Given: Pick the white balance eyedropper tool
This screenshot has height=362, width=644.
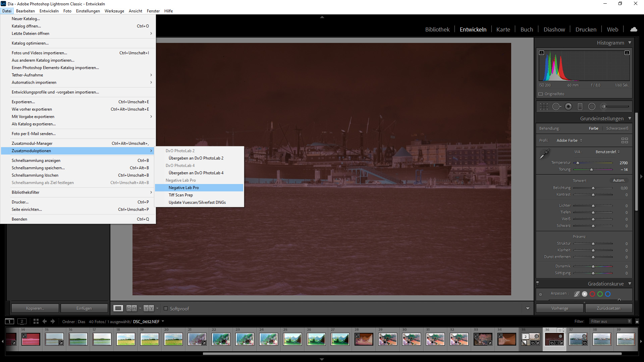Looking at the screenshot, I should coord(544,154).
